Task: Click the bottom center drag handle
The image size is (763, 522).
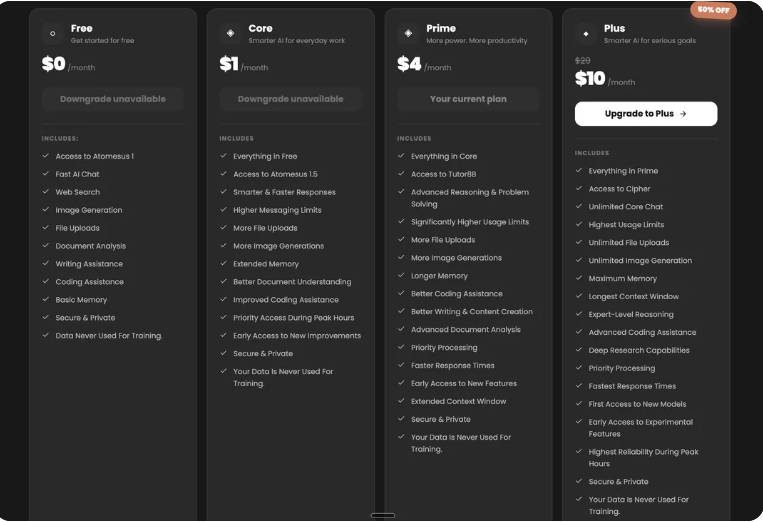Action: [382, 515]
